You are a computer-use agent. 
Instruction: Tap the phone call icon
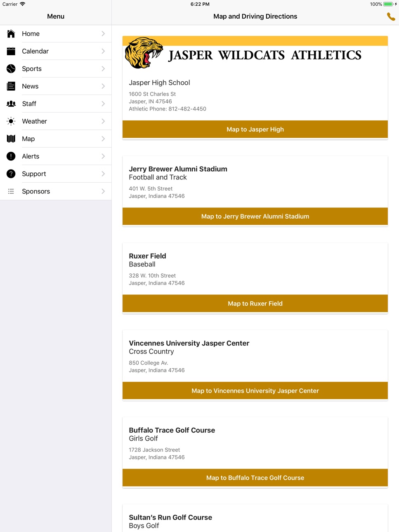point(391,16)
